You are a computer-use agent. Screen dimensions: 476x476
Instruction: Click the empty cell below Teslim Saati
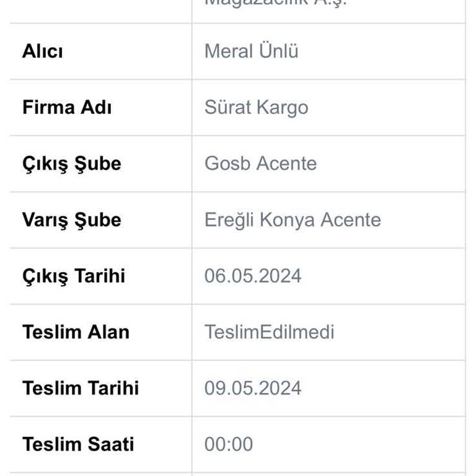(x=100, y=474)
